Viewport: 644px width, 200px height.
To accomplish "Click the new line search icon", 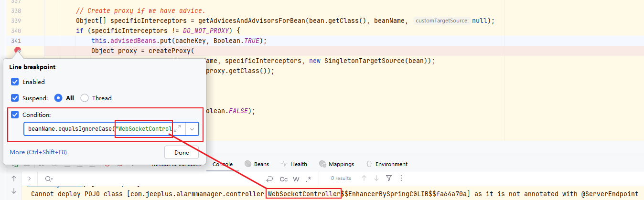I will [269, 179].
